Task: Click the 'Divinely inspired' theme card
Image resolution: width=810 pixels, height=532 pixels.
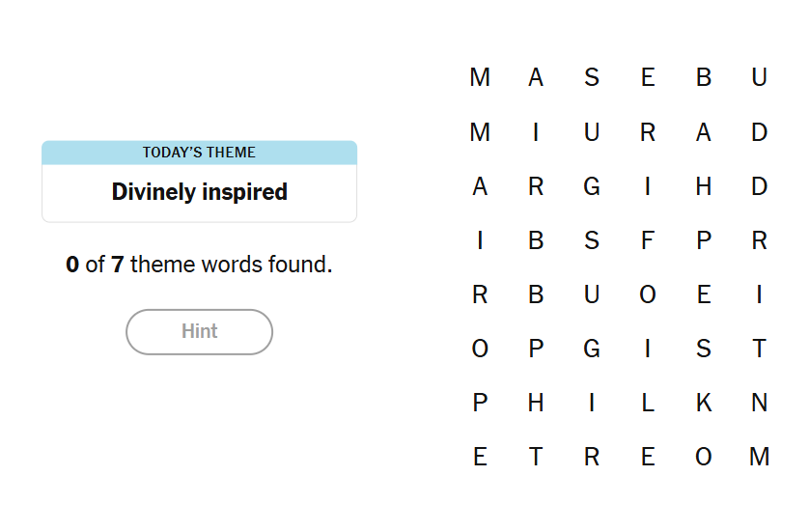Action: click(x=199, y=192)
